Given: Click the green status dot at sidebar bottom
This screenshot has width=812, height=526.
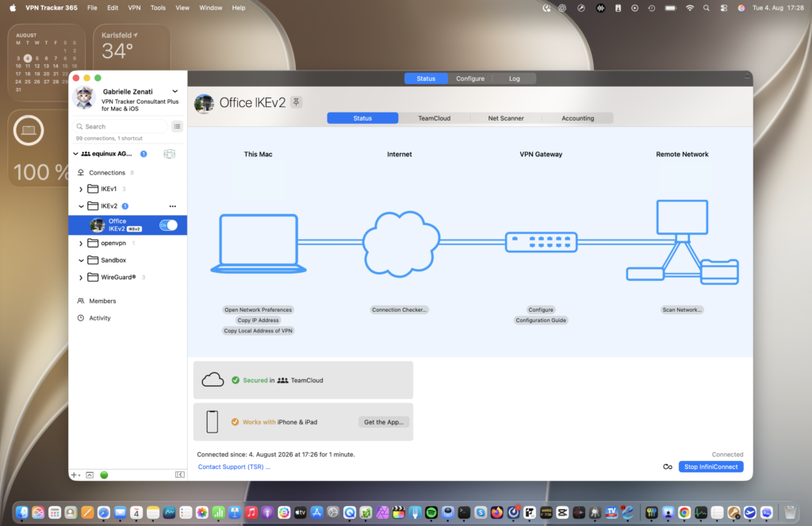Looking at the screenshot, I should tap(104, 474).
